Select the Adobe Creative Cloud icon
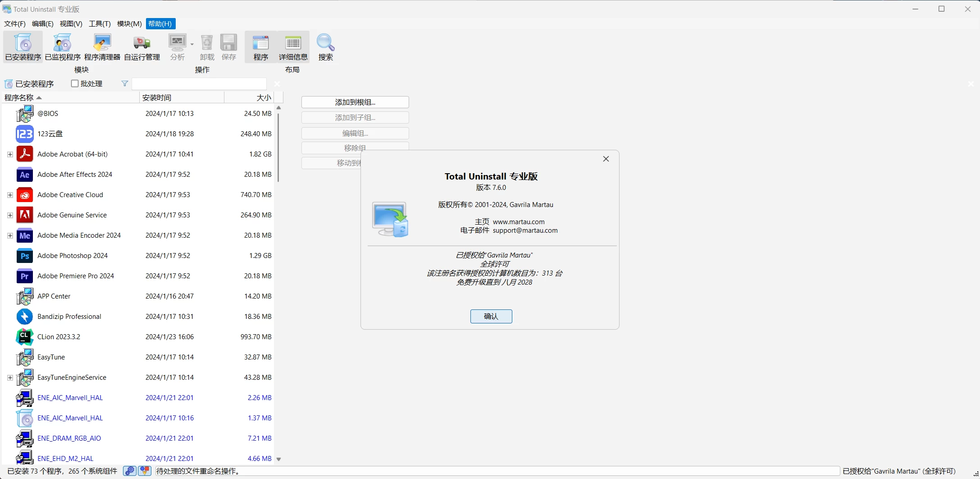Image resolution: width=980 pixels, height=479 pixels. click(x=25, y=195)
